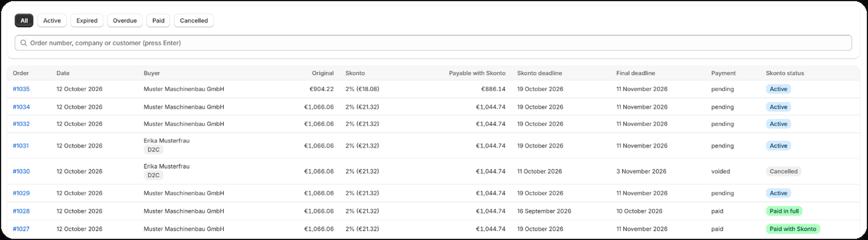Open order #1027
The width and height of the screenshot is (868, 240).
coord(21,229)
